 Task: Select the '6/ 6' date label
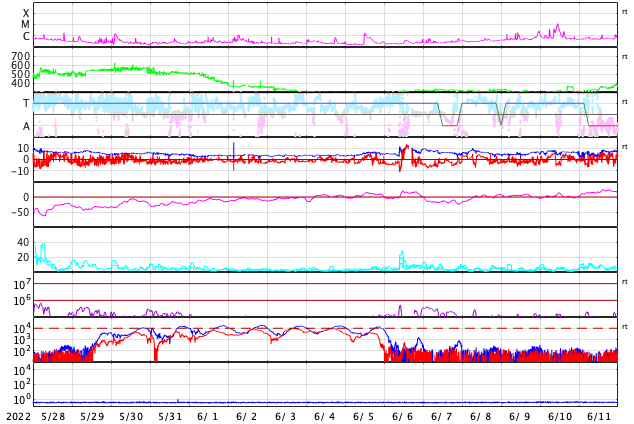[x=403, y=416]
